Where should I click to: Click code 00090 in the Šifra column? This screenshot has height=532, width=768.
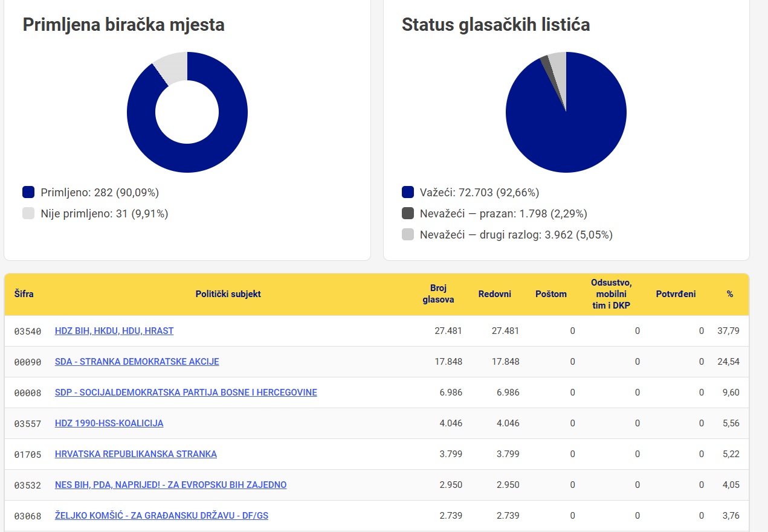pos(28,362)
